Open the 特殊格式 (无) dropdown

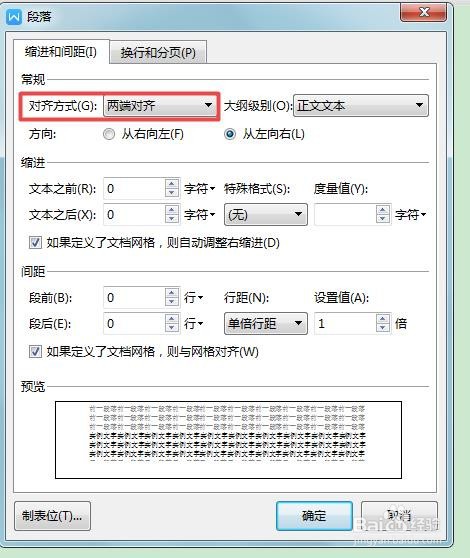pyautogui.click(x=265, y=215)
